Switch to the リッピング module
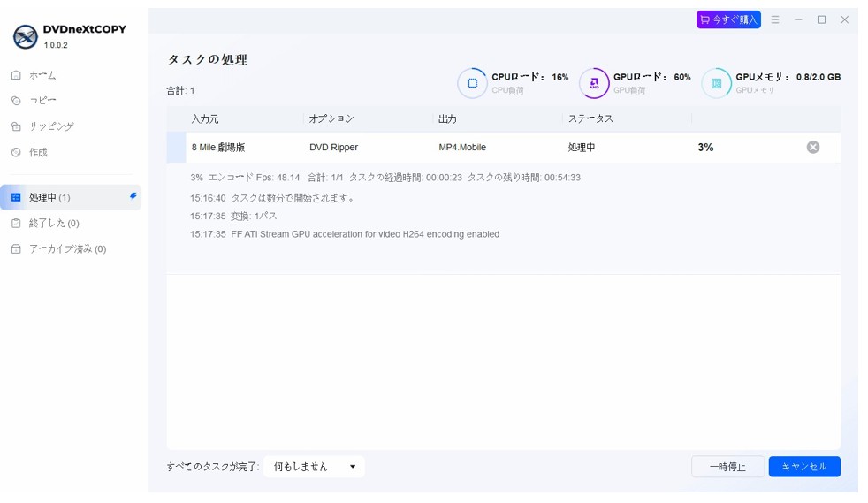 51,126
